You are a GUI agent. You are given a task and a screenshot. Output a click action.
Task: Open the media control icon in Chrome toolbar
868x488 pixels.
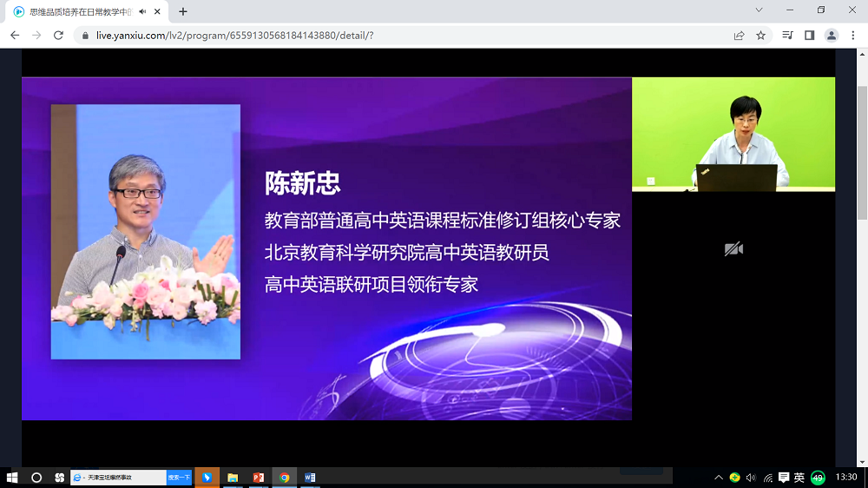coord(787,36)
